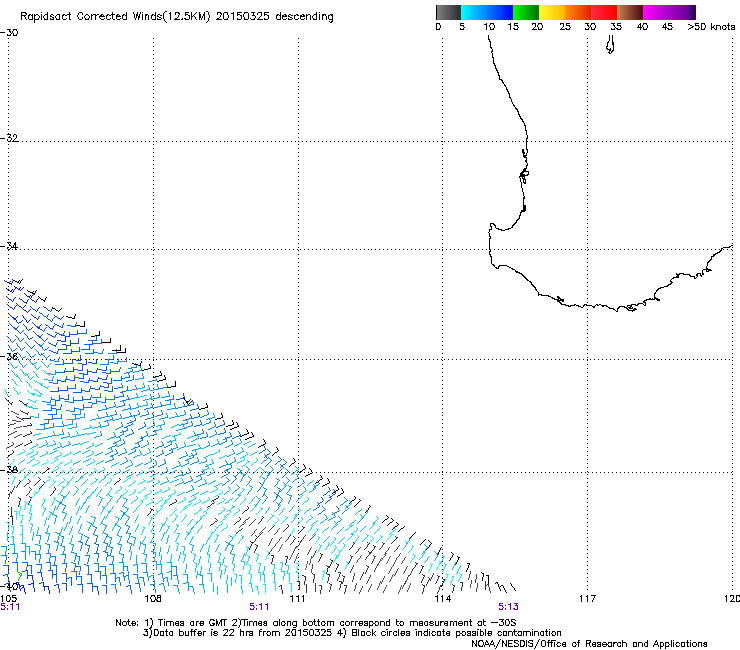Click the longitude label "114"
This screenshot has height=650, width=740.
point(443,599)
